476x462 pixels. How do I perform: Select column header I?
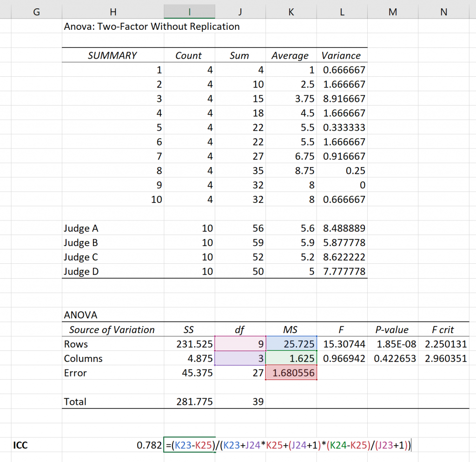pos(189,10)
